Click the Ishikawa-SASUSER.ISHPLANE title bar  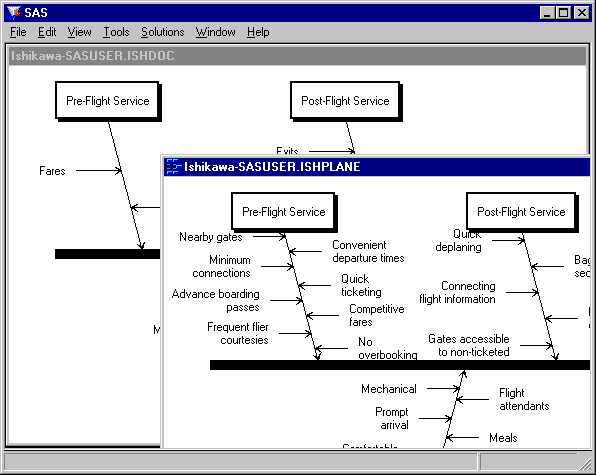tap(377, 167)
